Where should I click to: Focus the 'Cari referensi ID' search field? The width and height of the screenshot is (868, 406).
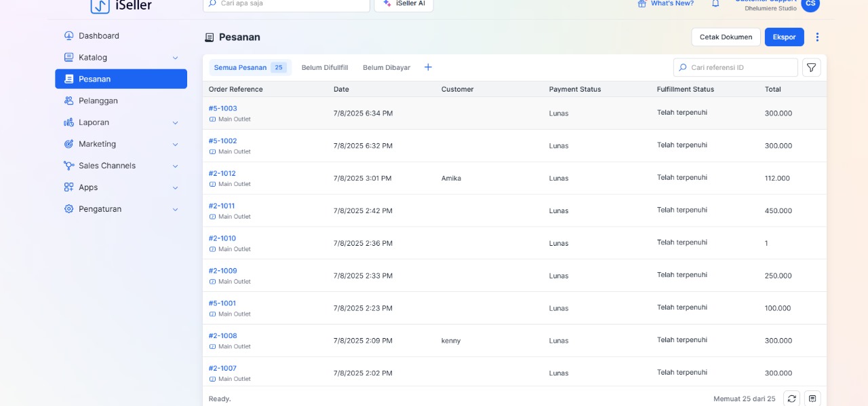(x=735, y=67)
